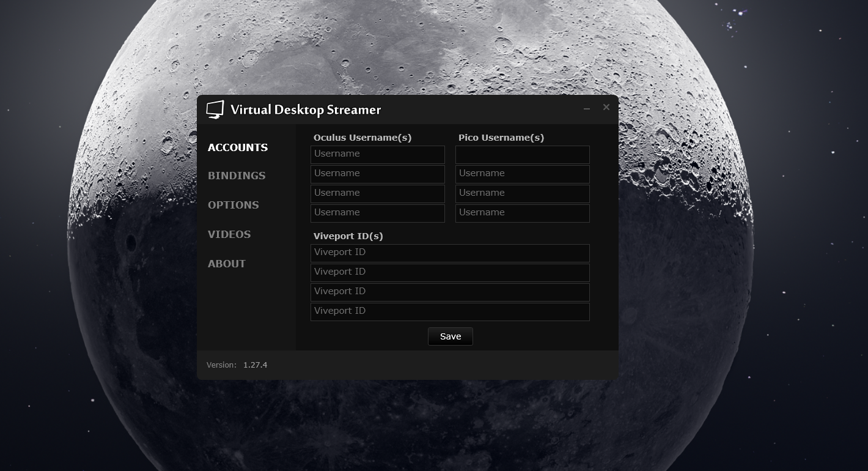Screen dimensions: 868x471
Task: Minimize the Virtual Desktop Streamer window
Action: click(587, 108)
